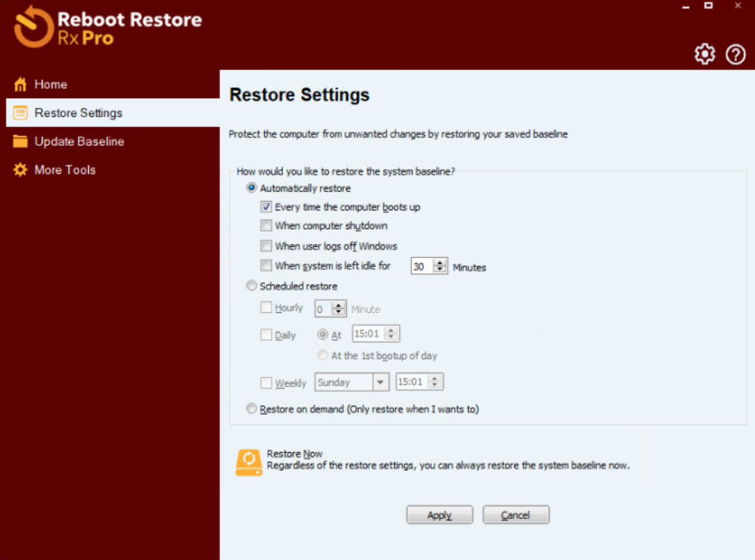Check the Weekly schedule checkbox
Image resolution: width=755 pixels, height=560 pixels.
pyautogui.click(x=266, y=383)
